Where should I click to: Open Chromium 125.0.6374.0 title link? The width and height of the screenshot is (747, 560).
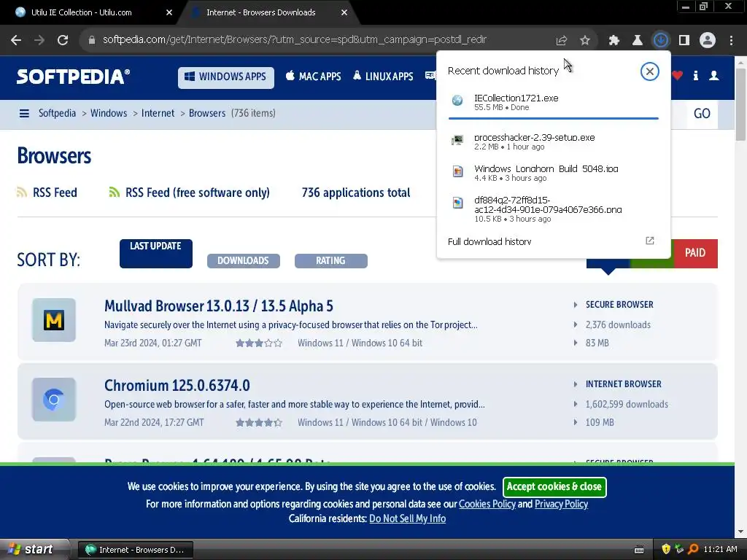(x=177, y=385)
